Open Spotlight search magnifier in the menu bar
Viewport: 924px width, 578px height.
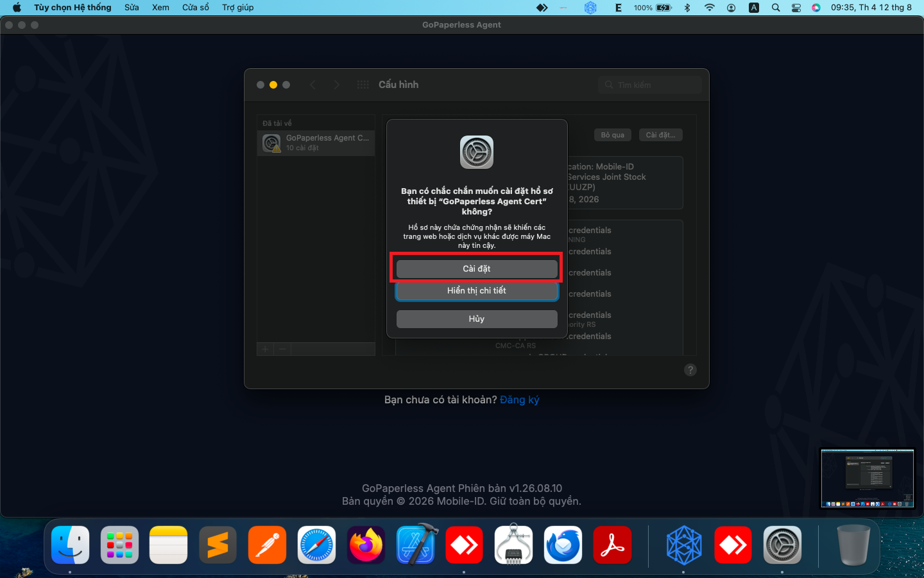776,8
